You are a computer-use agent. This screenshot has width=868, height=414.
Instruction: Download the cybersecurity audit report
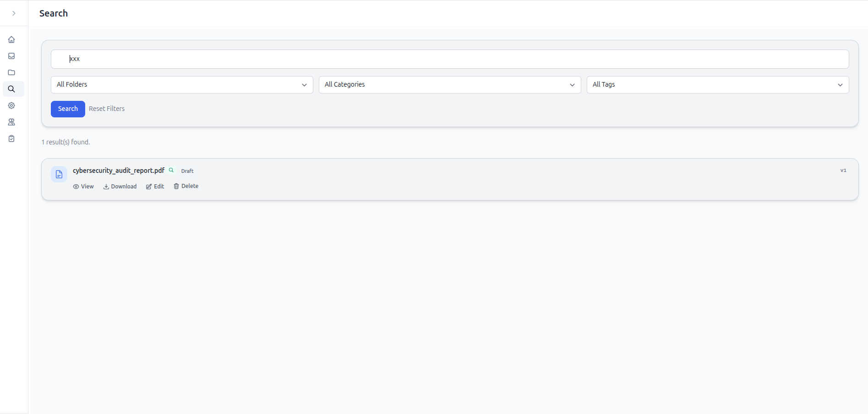coord(120,187)
